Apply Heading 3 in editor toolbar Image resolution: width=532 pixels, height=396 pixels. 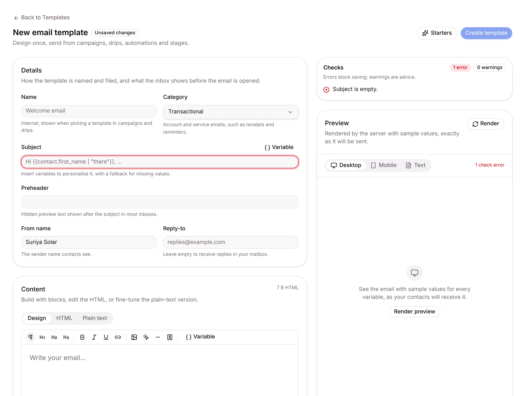point(66,337)
